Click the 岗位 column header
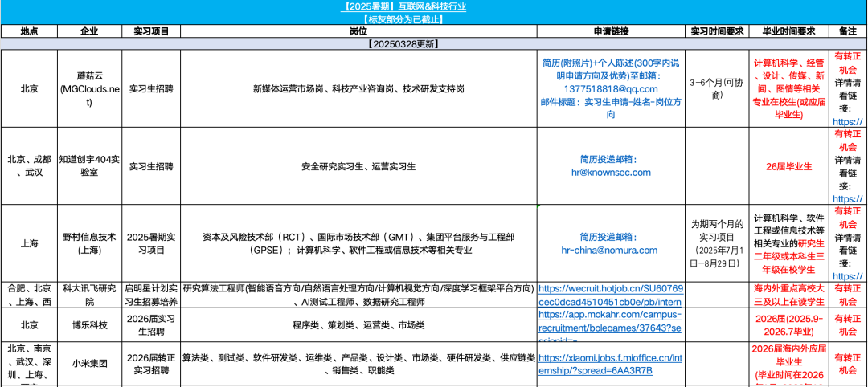 [358, 31]
